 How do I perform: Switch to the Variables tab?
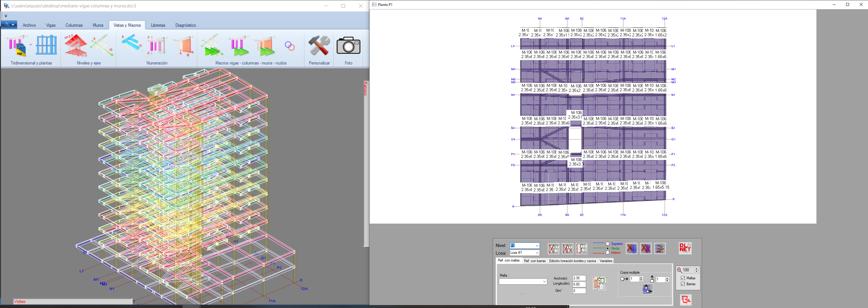pyautogui.click(x=606, y=261)
